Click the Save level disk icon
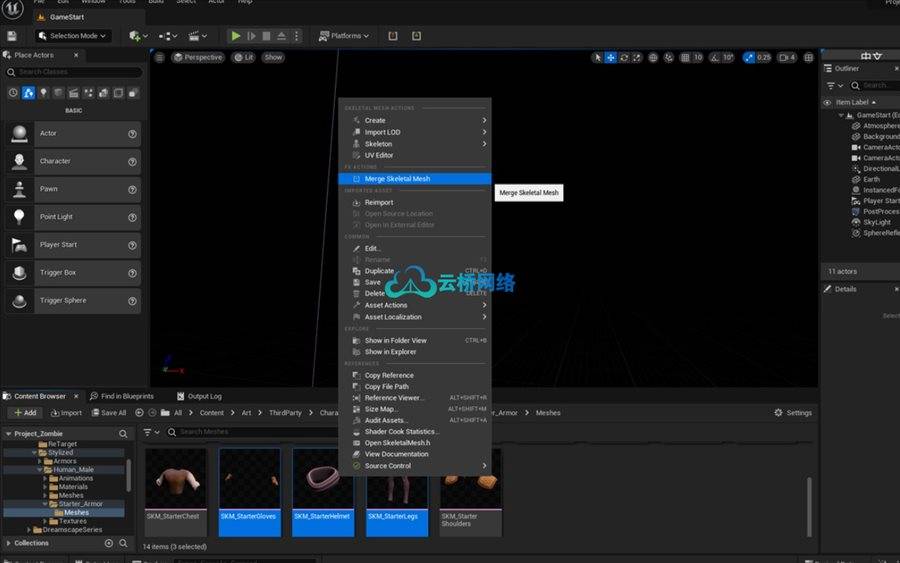The width and height of the screenshot is (900, 563). (x=12, y=36)
